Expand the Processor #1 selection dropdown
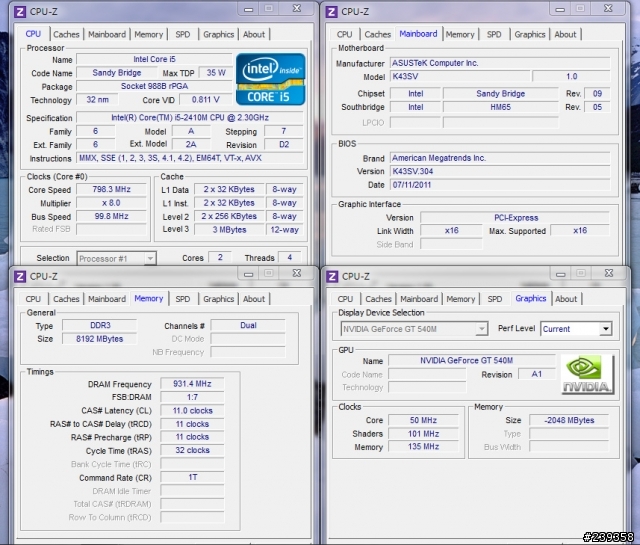640x545 pixels. [x=116, y=258]
